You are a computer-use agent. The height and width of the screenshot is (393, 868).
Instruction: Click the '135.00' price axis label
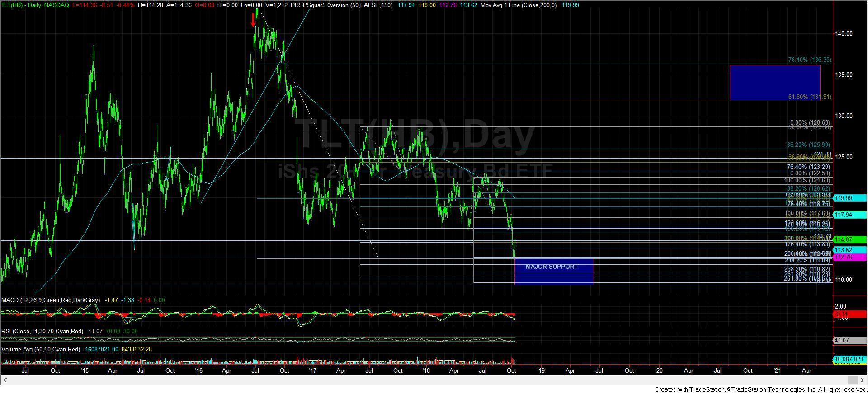(844, 75)
